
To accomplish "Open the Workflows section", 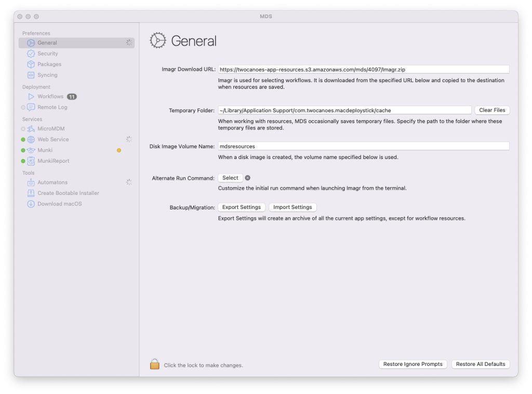I will [x=77, y=97].
